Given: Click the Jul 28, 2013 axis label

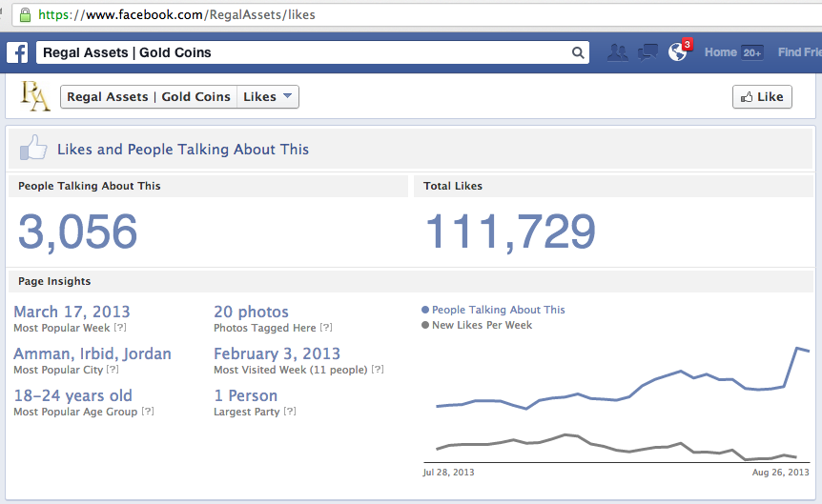Looking at the screenshot, I should [x=448, y=472].
